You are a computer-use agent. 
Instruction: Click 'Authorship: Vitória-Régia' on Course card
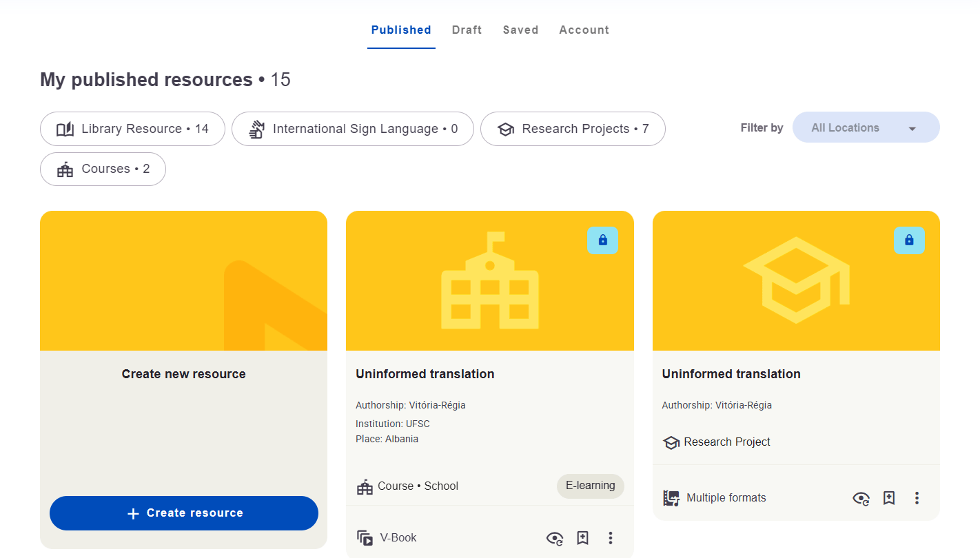point(411,405)
